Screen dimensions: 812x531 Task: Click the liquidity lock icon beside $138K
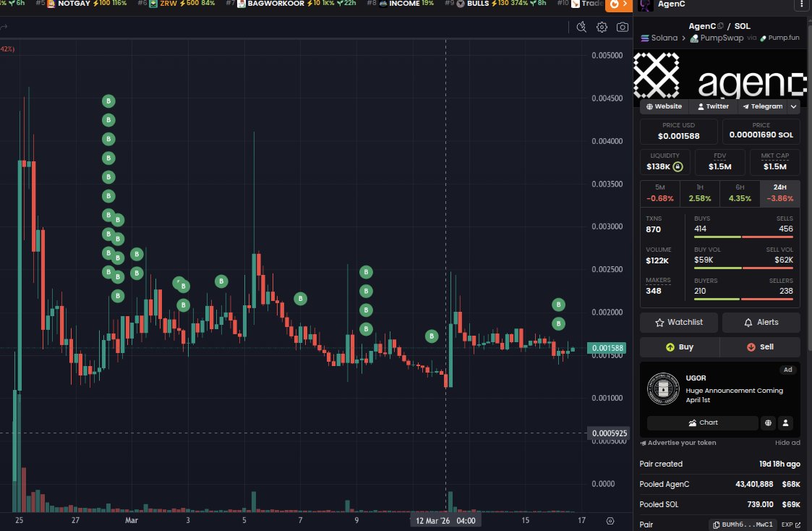[x=678, y=167]
